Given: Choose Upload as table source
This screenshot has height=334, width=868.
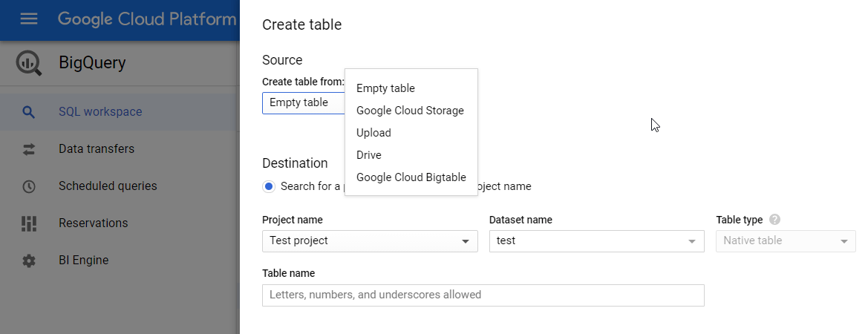Looking at the screenshot, I should point(411,133).
